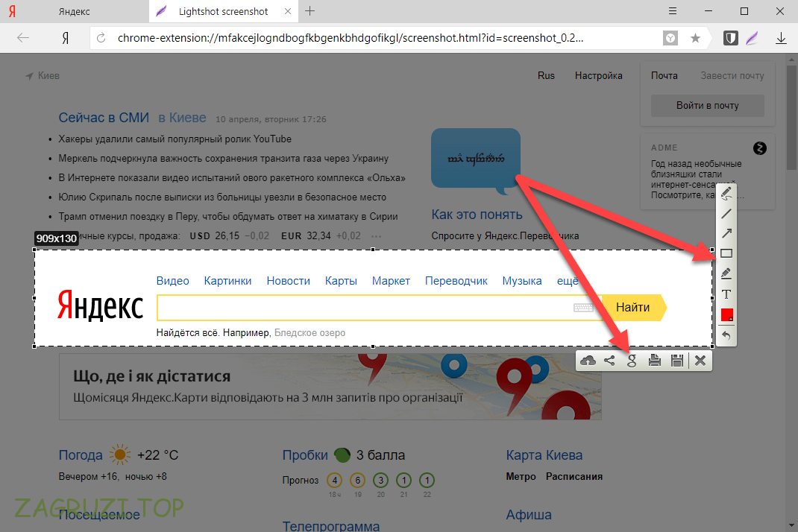Screen dimensions: 798x532
Task: Expand more currency rates with the ellipsis
Action: tap(376, 236)
